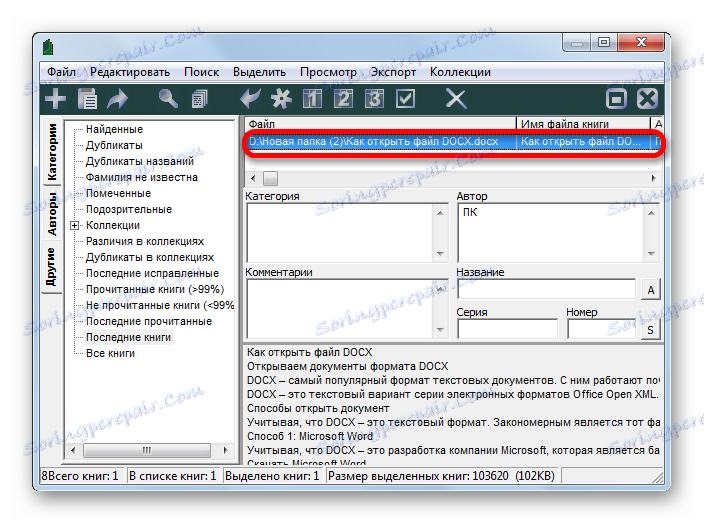The height and width of the screenshot is (524, 704).
Task: Click the Способ 1: Microsoft Word preview line
Action: tap(310, 436)
